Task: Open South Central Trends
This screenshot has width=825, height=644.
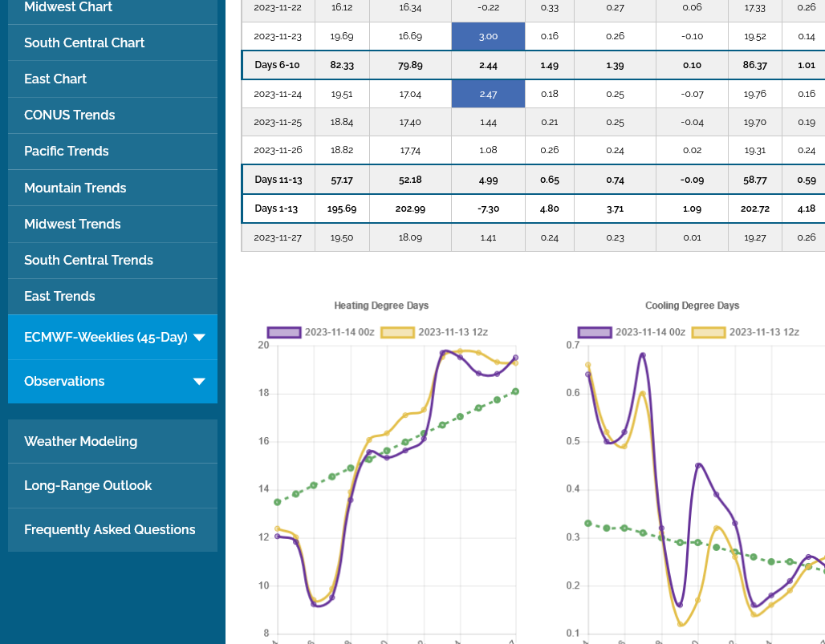Action: [x=88, y=260]
